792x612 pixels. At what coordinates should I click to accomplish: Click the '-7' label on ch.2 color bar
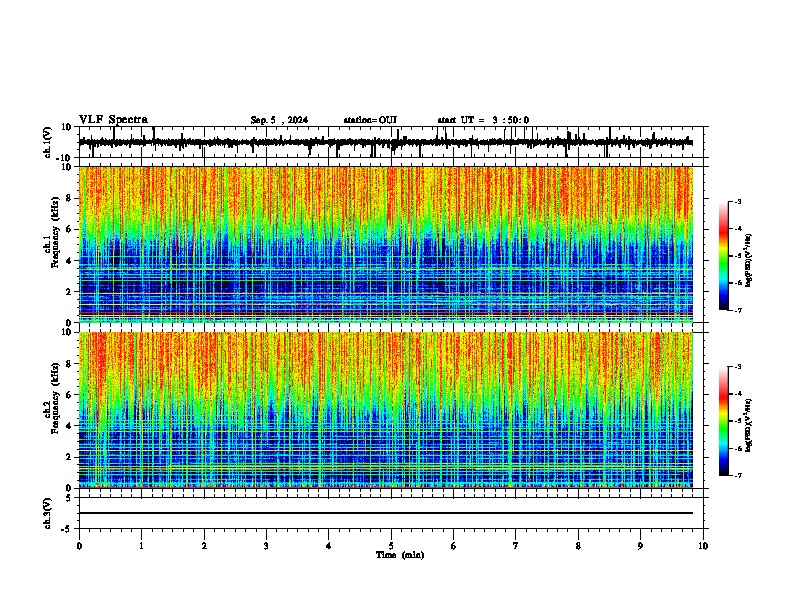tap(737, 475)
